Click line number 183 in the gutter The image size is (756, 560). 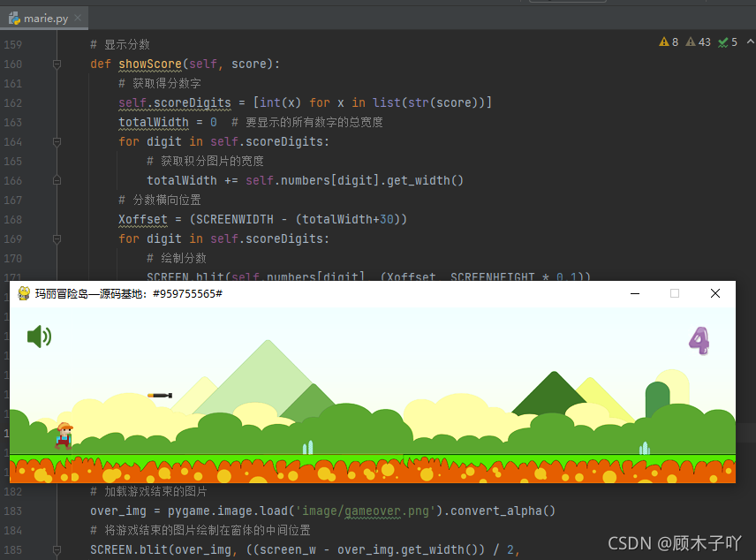[13, 511]
